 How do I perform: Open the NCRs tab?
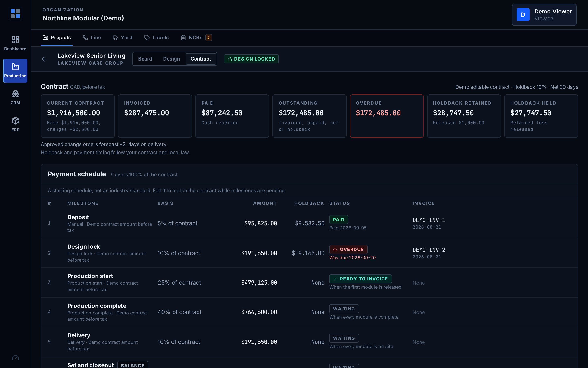(x=196, y=38)
